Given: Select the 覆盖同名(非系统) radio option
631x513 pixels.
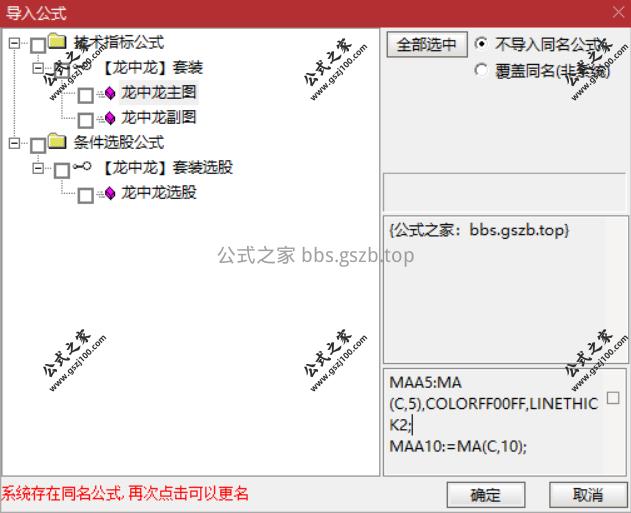Looking at the screenshot, I should coord(480,70).
